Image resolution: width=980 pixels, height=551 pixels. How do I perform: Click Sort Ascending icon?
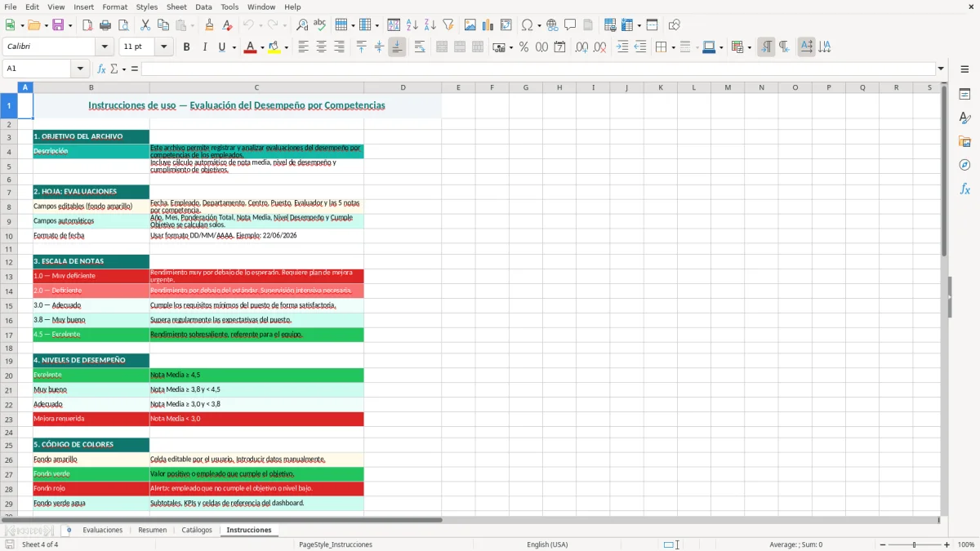[412, 25]
